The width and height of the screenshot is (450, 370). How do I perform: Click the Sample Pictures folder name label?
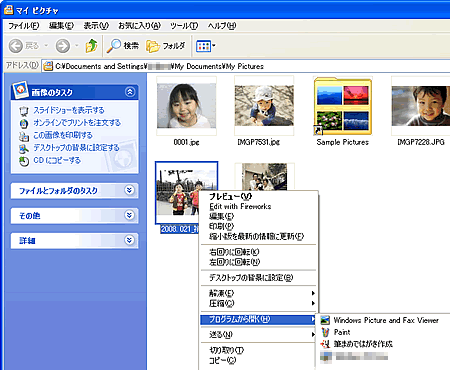[x=343, y=142]
